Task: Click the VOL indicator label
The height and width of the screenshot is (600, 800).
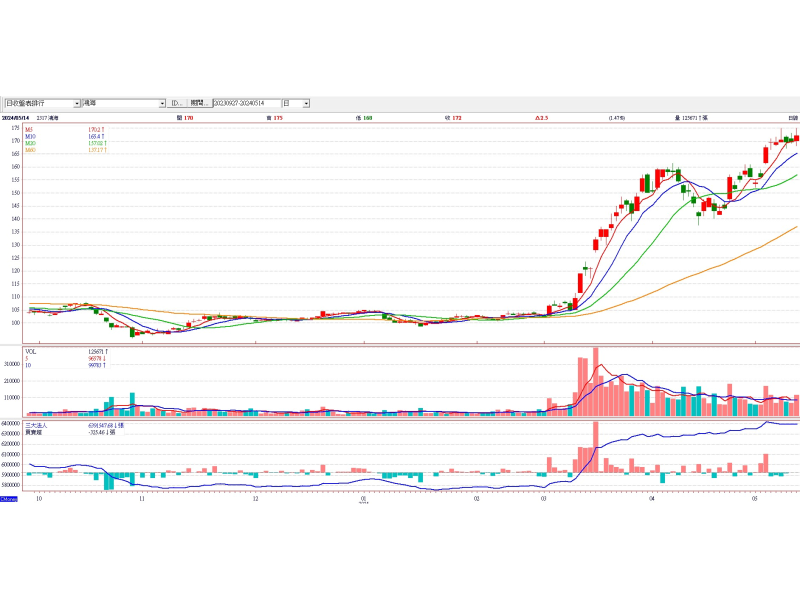Action: 31,352
